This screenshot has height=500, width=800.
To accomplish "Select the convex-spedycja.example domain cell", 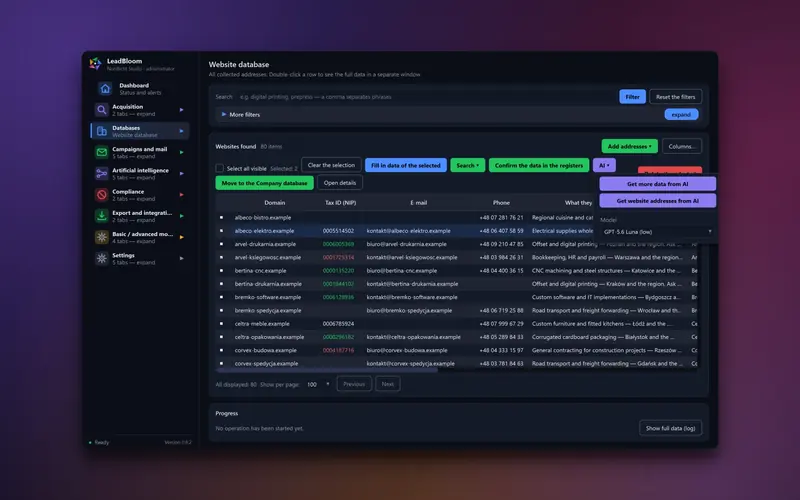I will tap(266, 363).
